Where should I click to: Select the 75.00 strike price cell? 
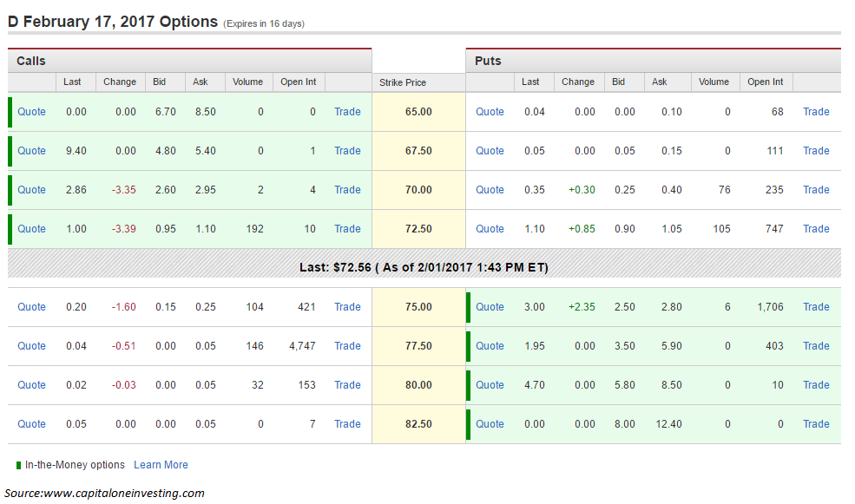pos(418,307)
